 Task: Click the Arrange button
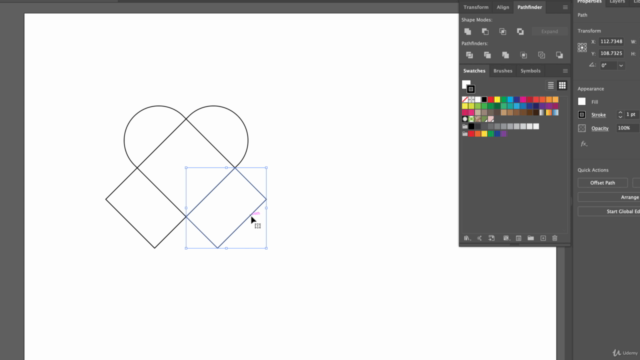[609, 198]
